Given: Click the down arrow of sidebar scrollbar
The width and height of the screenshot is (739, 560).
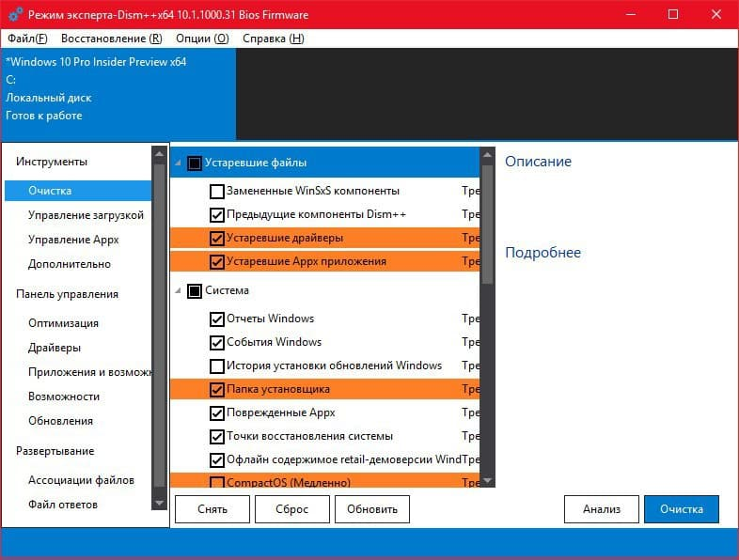Looking at the screenshot, I should [159, 503].
